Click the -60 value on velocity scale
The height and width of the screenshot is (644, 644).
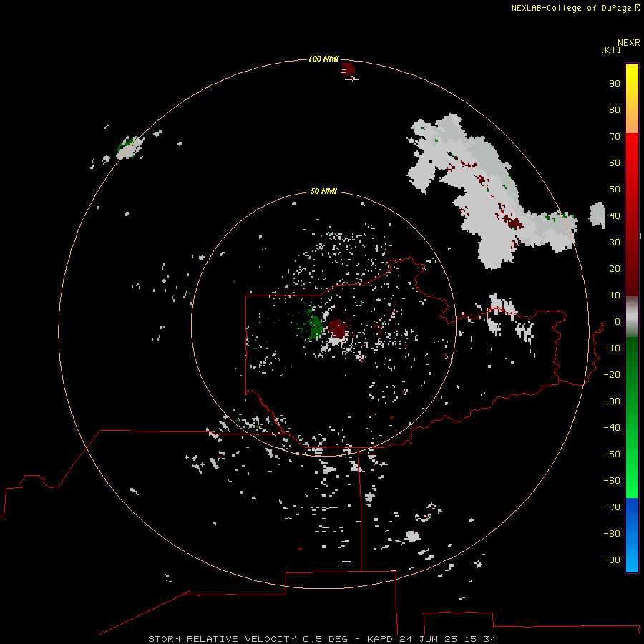click(612, 481)
